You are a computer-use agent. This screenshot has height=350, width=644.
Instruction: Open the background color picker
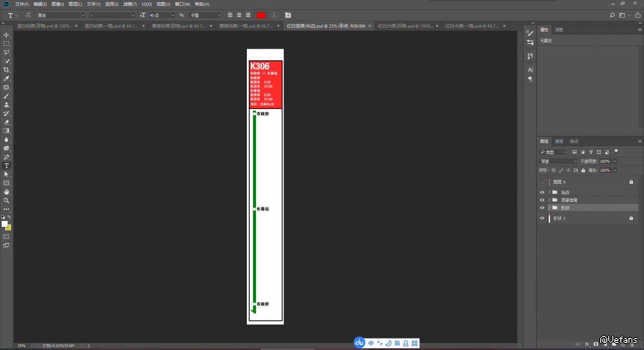9,228
